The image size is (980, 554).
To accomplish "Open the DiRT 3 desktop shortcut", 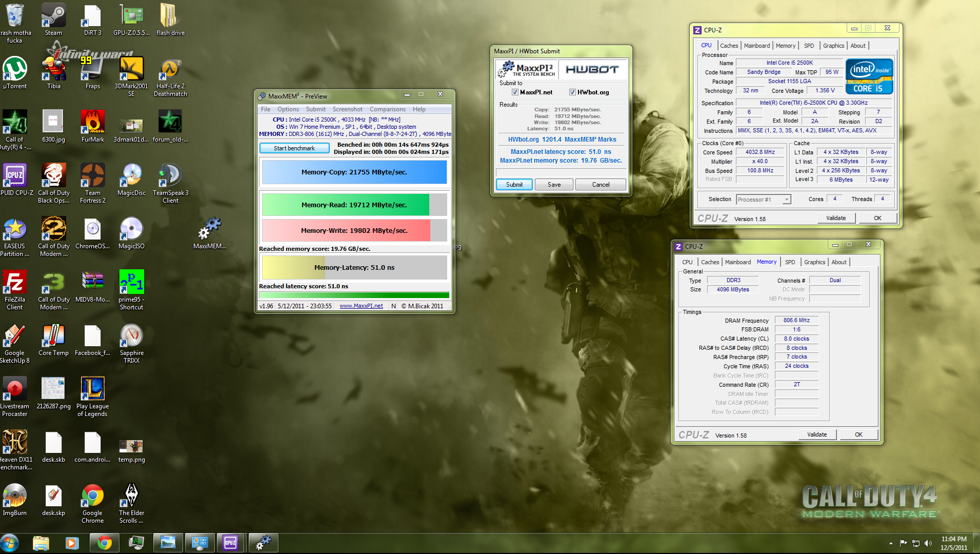I will point(92,20).
